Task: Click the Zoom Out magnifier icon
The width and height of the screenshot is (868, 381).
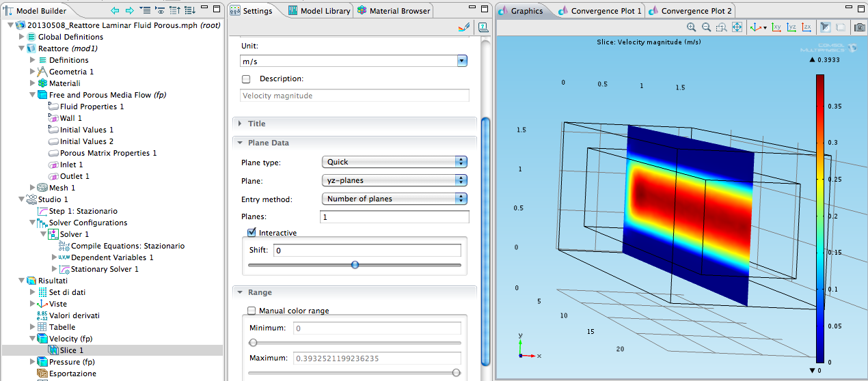Action: tap(706, 27)
